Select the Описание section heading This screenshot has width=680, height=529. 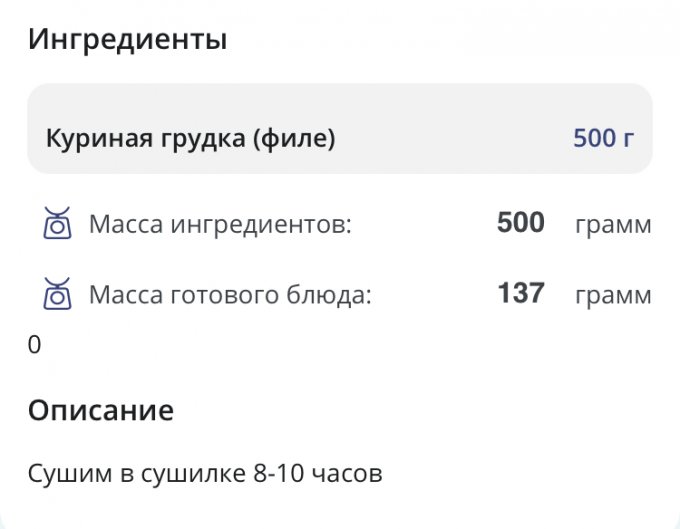point(100,410)
